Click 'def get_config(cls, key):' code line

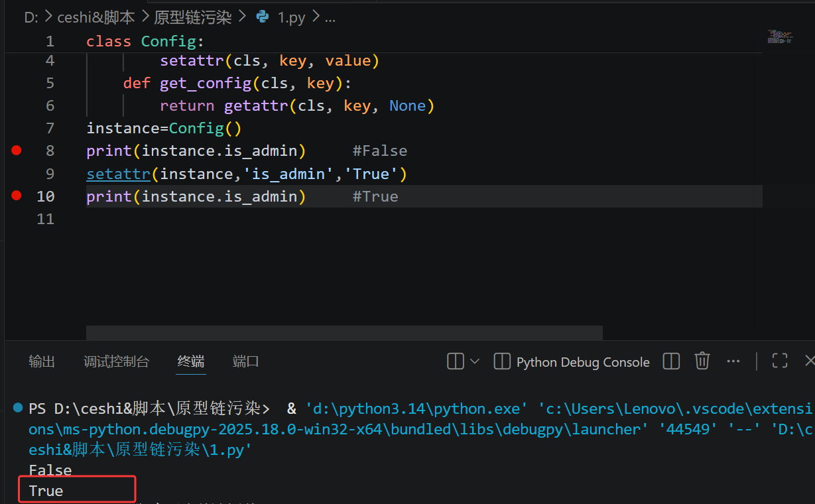237,83
